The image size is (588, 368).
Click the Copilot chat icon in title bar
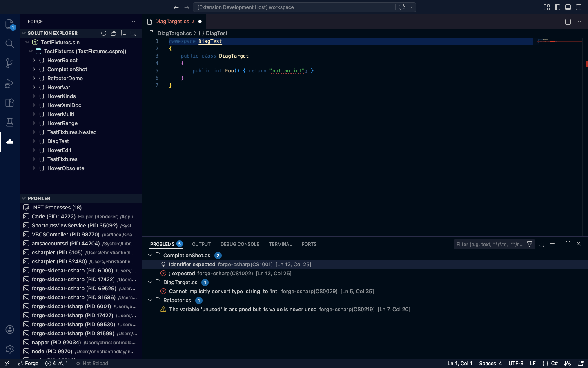pos(402,7)
